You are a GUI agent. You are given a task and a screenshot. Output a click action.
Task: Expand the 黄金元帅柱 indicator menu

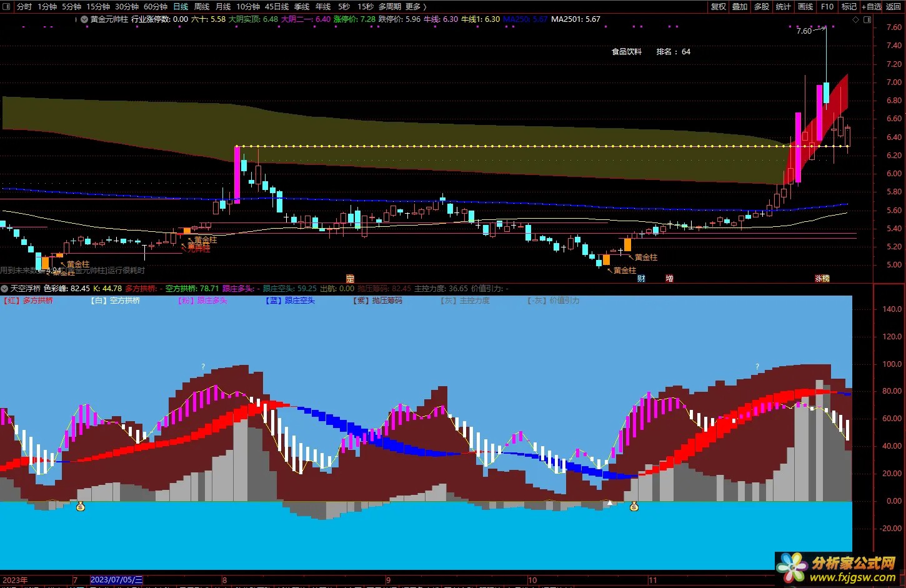pos(84,19)
